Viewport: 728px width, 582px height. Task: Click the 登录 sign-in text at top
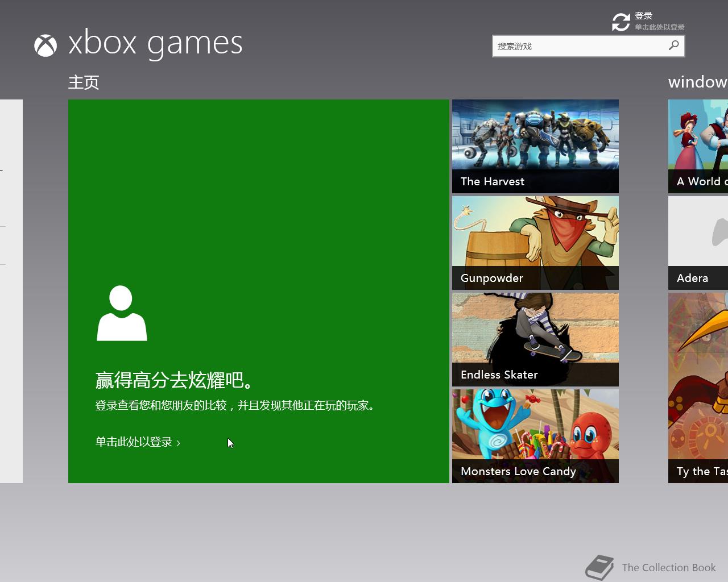click(x=644, y=16)
